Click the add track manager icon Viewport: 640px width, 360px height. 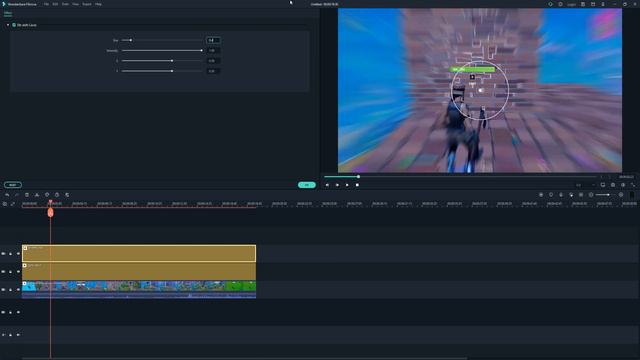5,204
